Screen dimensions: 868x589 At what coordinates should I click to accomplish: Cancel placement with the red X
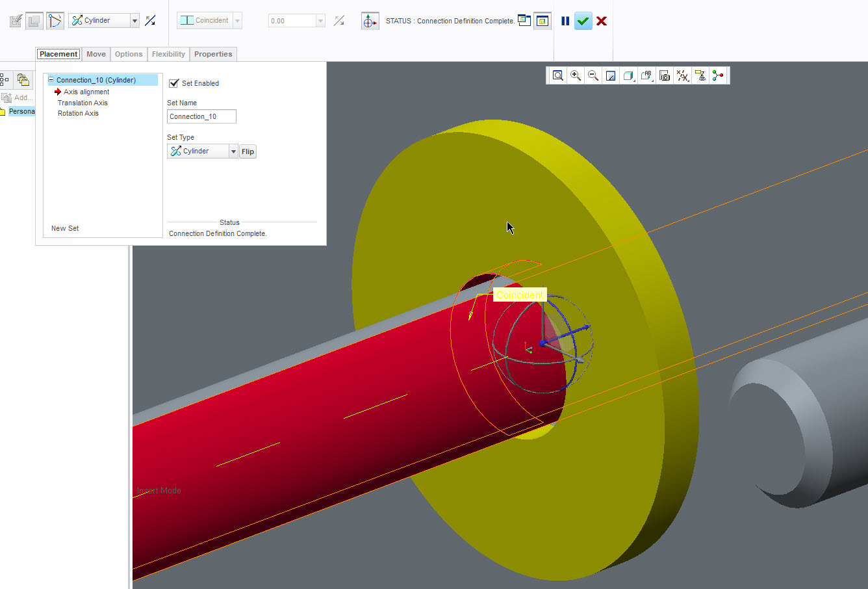pyautogui.click(x=602, y=21)
